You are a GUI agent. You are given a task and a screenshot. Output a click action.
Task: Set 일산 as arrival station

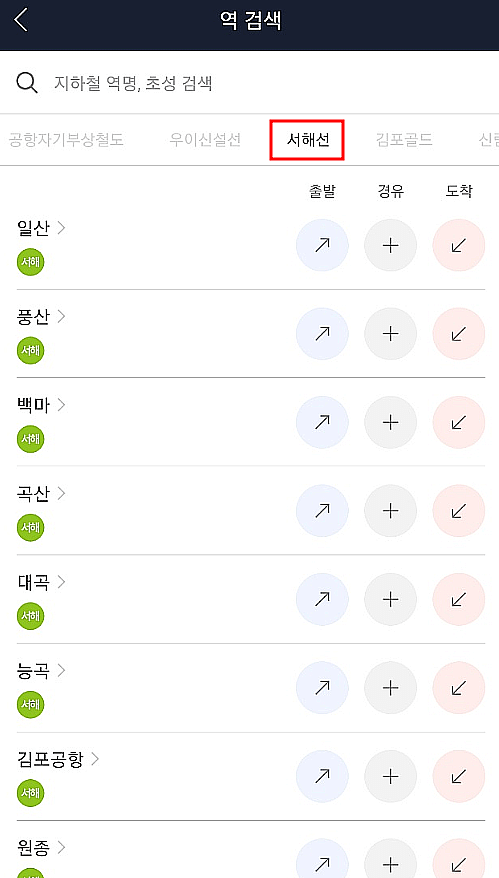click(x=459, y=245)
